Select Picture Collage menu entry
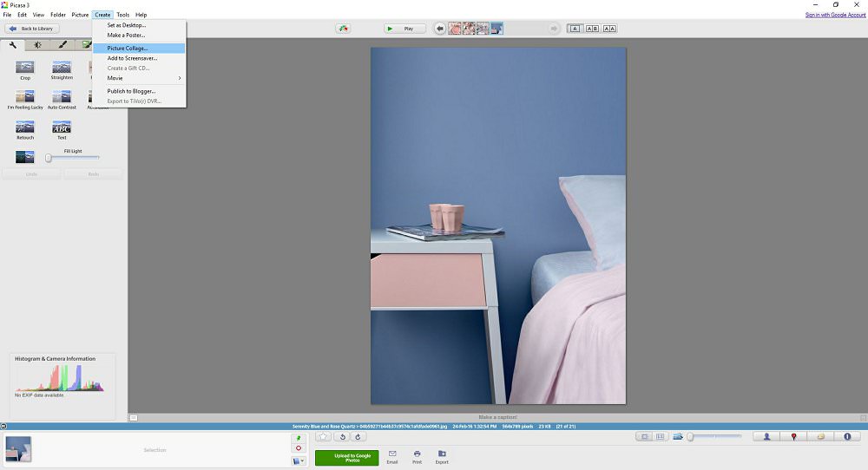This screenshot has height=470, width=868. point(139,48)
